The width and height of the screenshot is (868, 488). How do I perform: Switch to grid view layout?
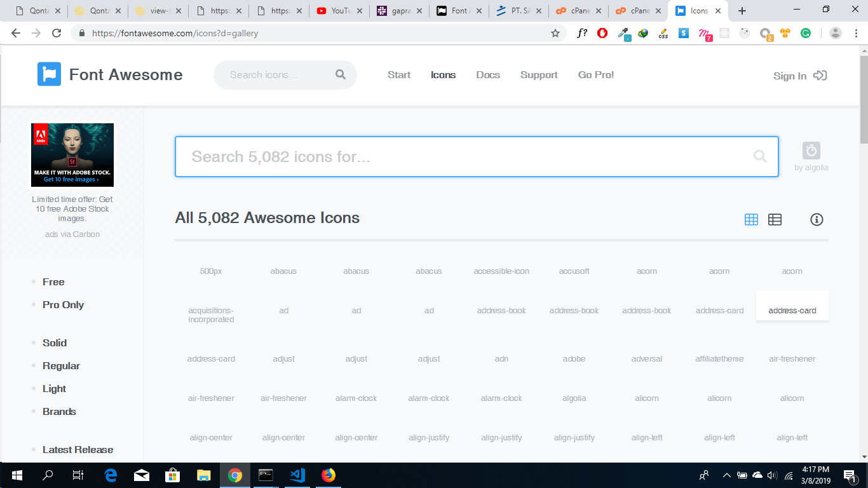pyautogui.click(x=751, y=219)
